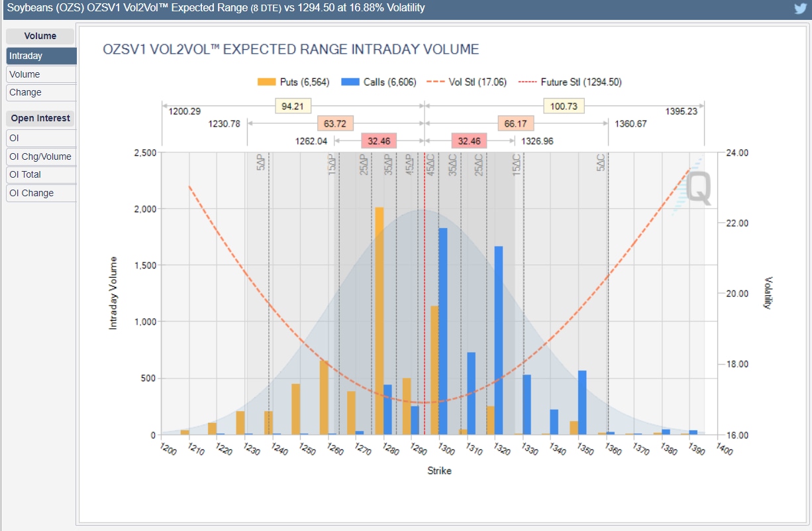Click the 100.73 upper range label
The height and width of the screenshot is (531, 812).
(564, 106)
